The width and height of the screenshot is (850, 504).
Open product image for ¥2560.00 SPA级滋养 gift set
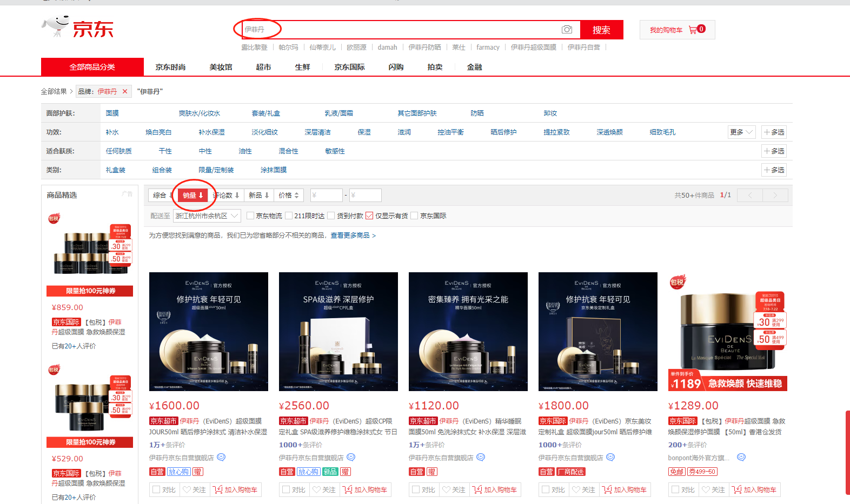tap(338, 332)
